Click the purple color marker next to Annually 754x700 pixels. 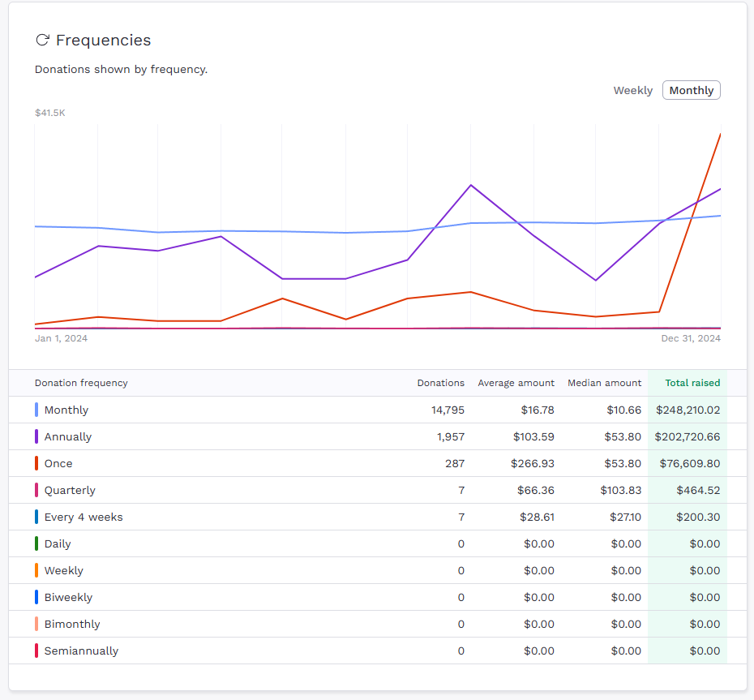coord(36,436)
